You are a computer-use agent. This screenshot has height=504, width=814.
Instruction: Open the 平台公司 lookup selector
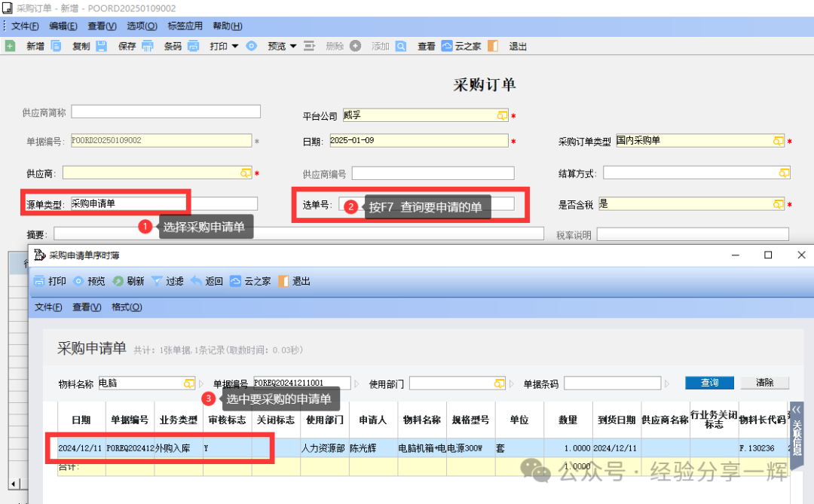pos(502,115)
